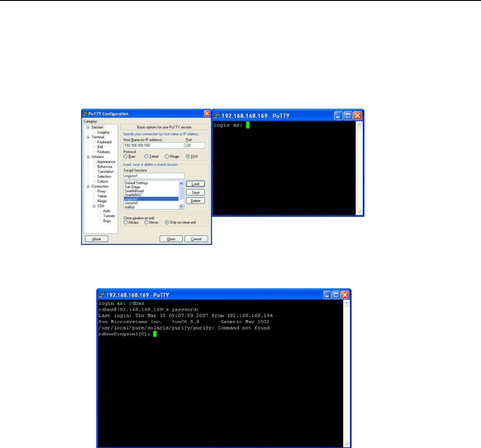Close the lower PuTTY terminal logged in as rdbms
This screenshot has height=448, width=481.
tap(345, 295)
